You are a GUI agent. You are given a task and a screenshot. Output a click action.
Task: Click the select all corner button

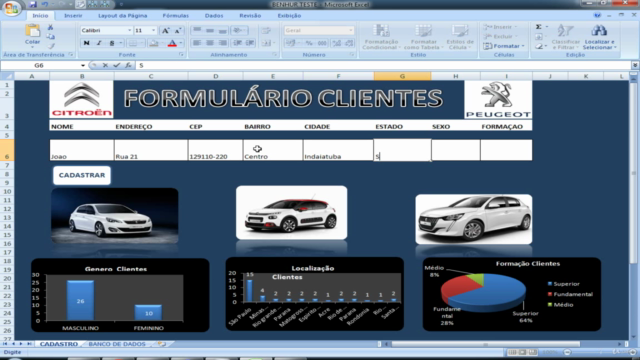pos(7,76)
